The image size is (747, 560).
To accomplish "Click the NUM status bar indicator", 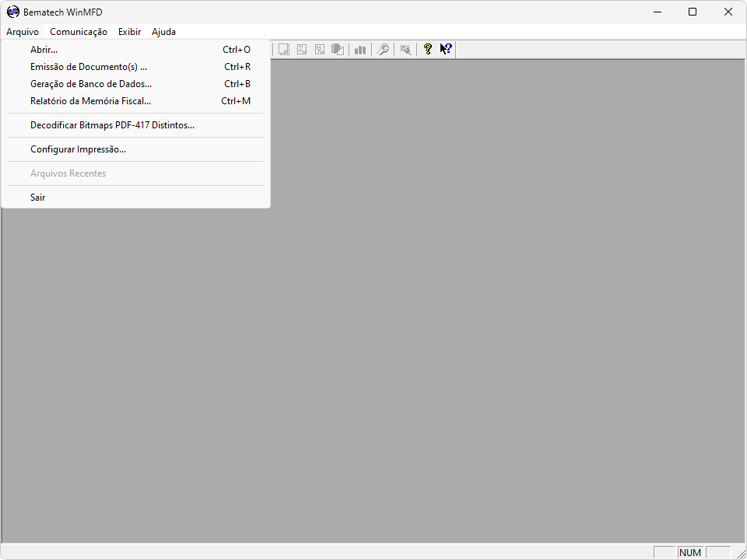I will click(x=690, y=552).
